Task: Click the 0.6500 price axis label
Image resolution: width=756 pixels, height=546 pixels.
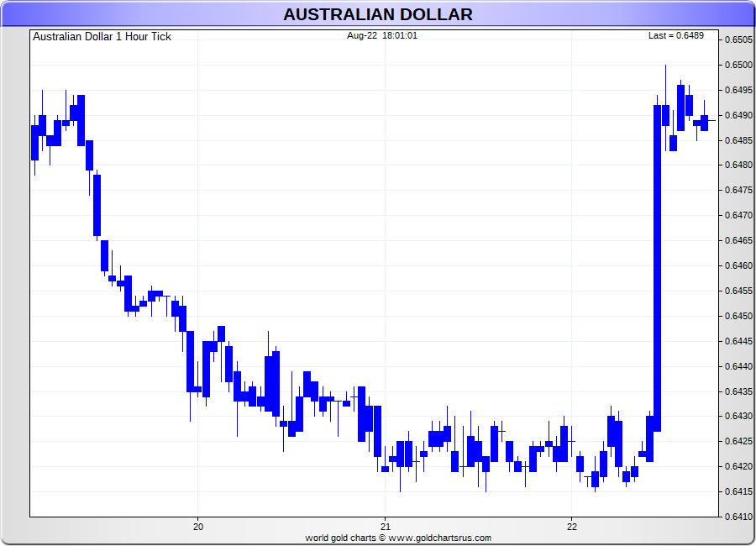Action: click(738, 65)
